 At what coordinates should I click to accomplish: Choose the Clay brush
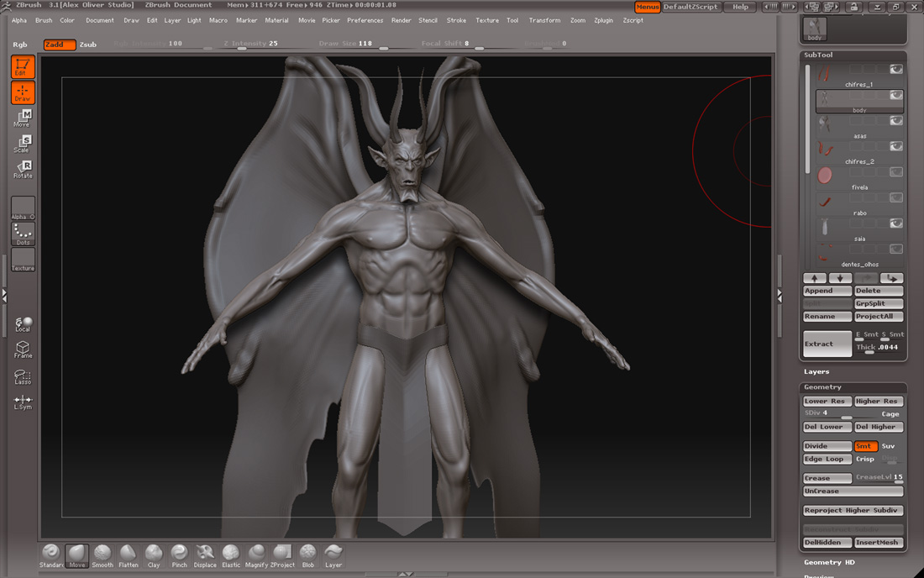(x=154, y=555)
